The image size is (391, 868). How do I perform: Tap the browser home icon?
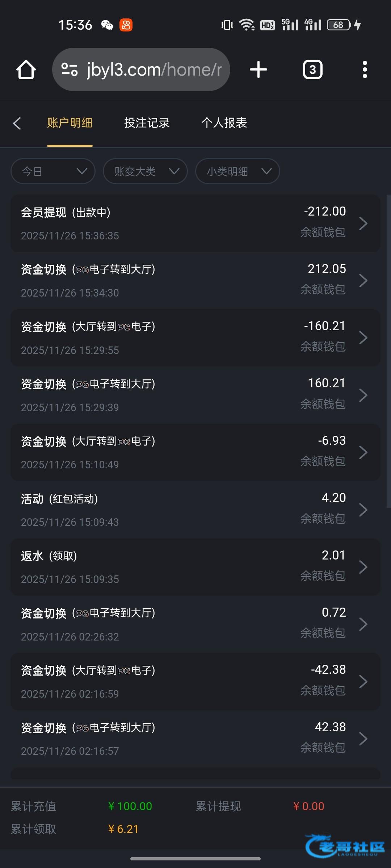(x=26, y=69)
